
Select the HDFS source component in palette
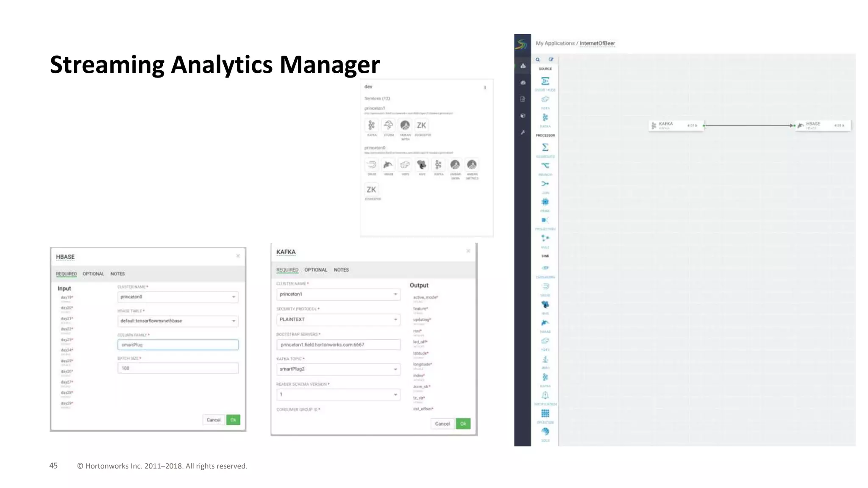(545, 99)
